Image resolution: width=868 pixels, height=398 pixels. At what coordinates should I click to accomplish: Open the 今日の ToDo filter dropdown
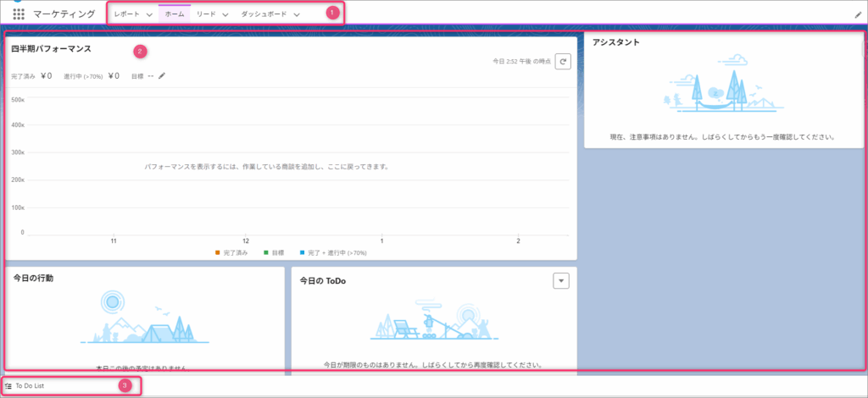point(560,280)
